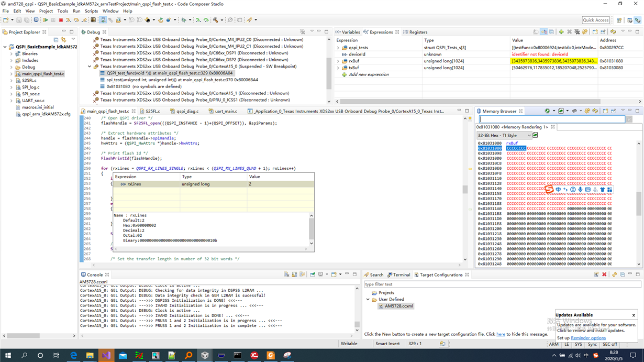Click green plus icon in Expressions toolbar
This screenshot has height=362, width=644.
pyautogui.click(x=561, y=32)
